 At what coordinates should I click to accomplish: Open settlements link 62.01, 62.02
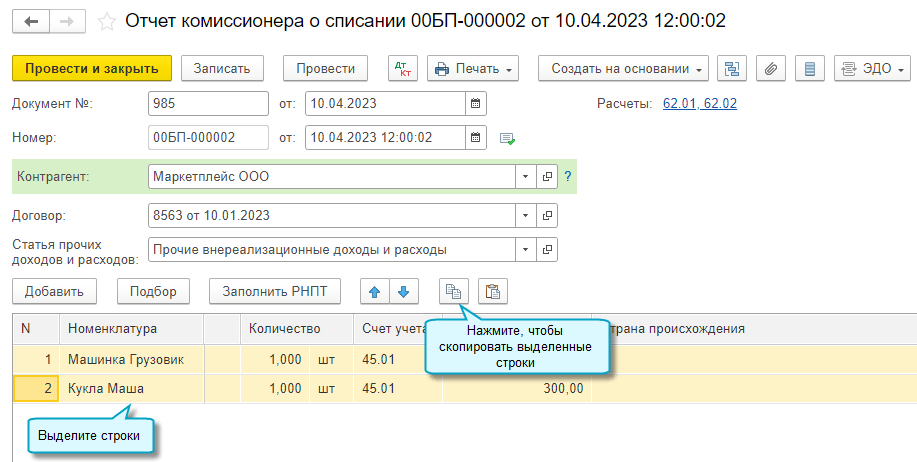point(700,104)
